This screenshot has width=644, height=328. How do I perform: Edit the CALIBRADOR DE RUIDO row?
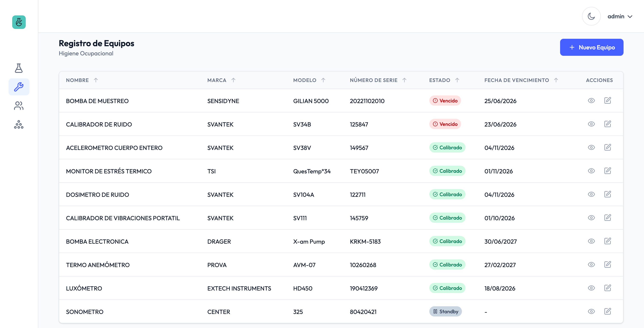tap(608, 124)
